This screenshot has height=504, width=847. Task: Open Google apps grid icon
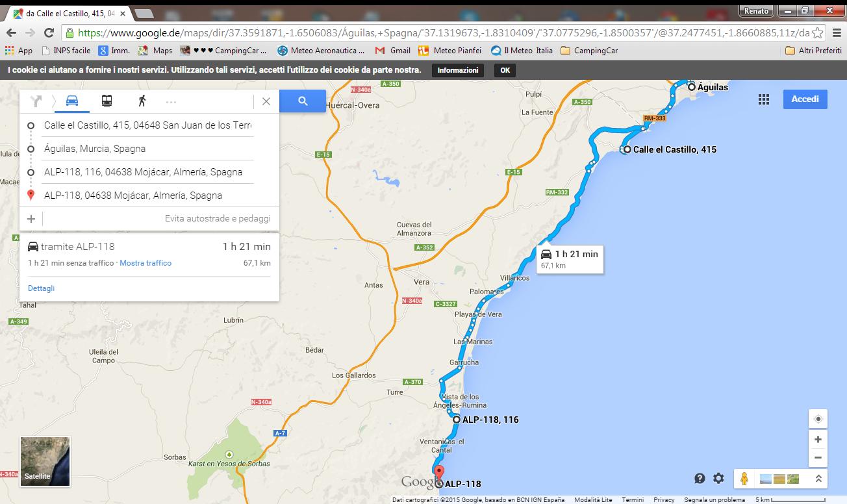coord(764,99)
